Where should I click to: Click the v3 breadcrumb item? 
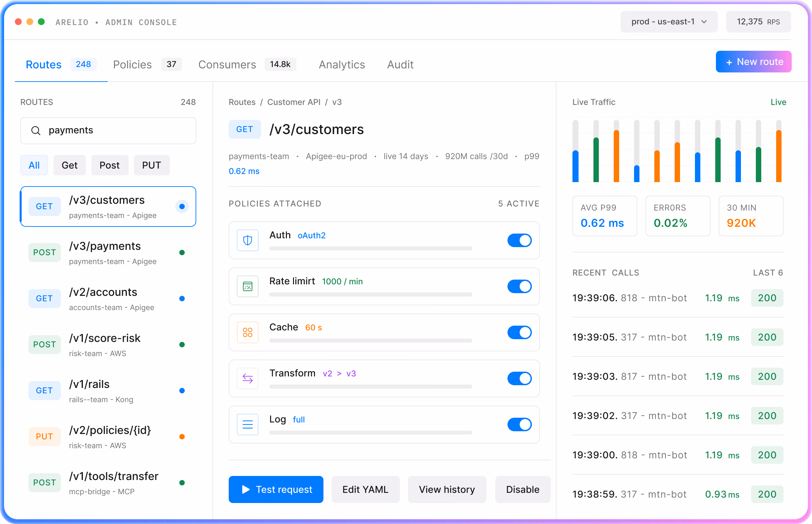click(337, 102)
